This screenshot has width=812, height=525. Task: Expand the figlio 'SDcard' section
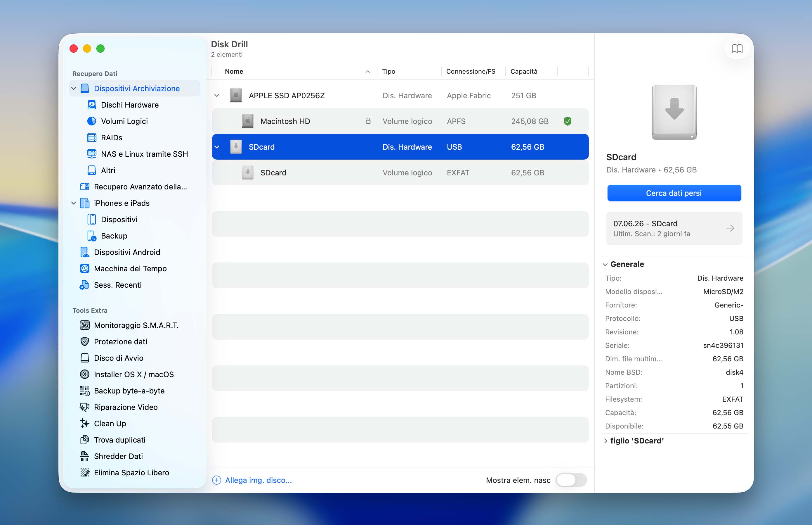[x=605, y=441]
